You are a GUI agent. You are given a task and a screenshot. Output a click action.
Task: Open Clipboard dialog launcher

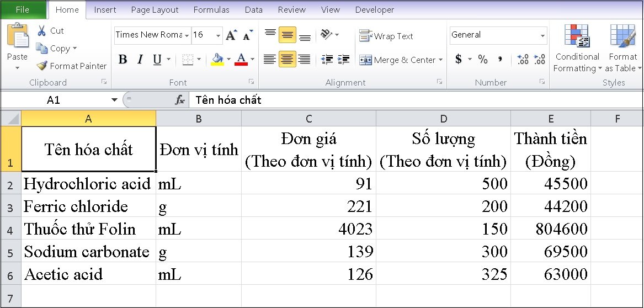[x=104, y=82]
